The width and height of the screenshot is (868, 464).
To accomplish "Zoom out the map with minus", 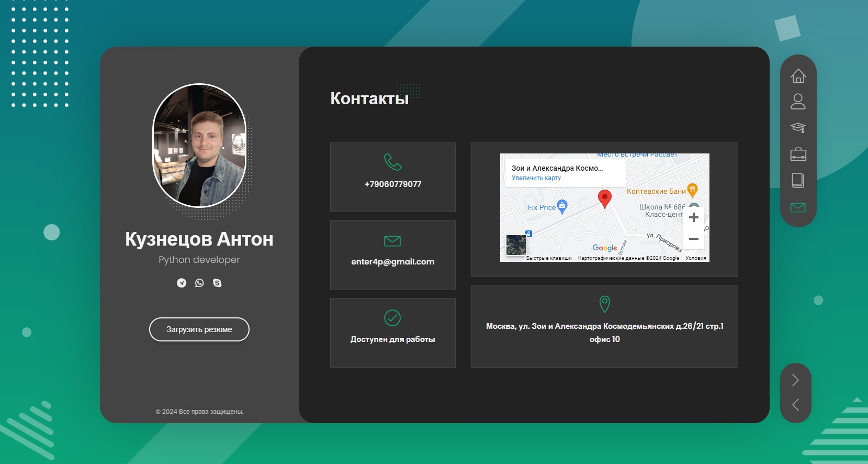I will tap(694, 239).
